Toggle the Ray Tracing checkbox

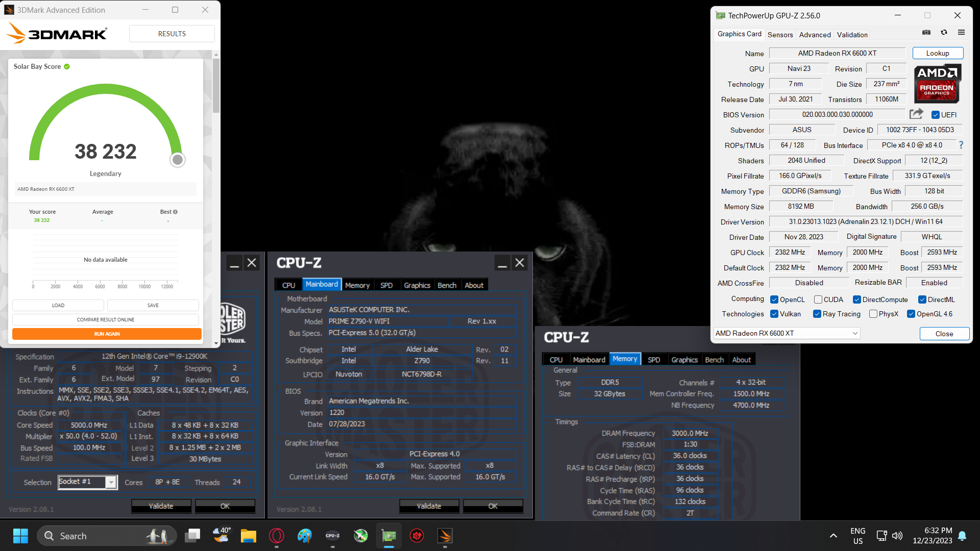(x=817, y=314)
